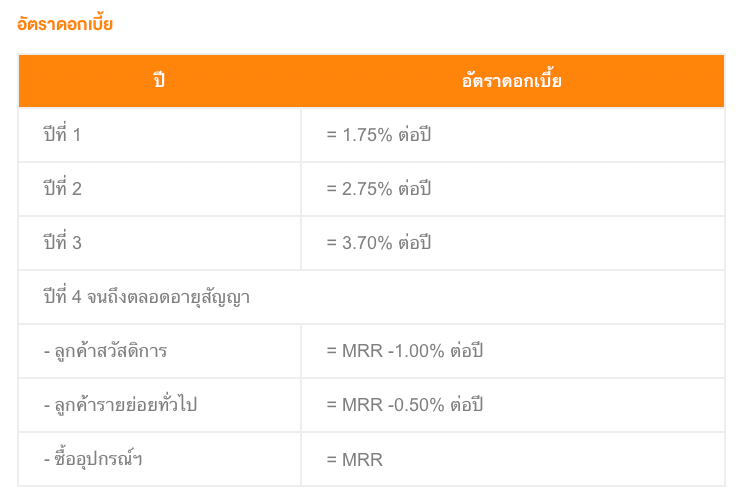Select the ซื้ออุปกรณ์ฯ row label

[93, 459]
